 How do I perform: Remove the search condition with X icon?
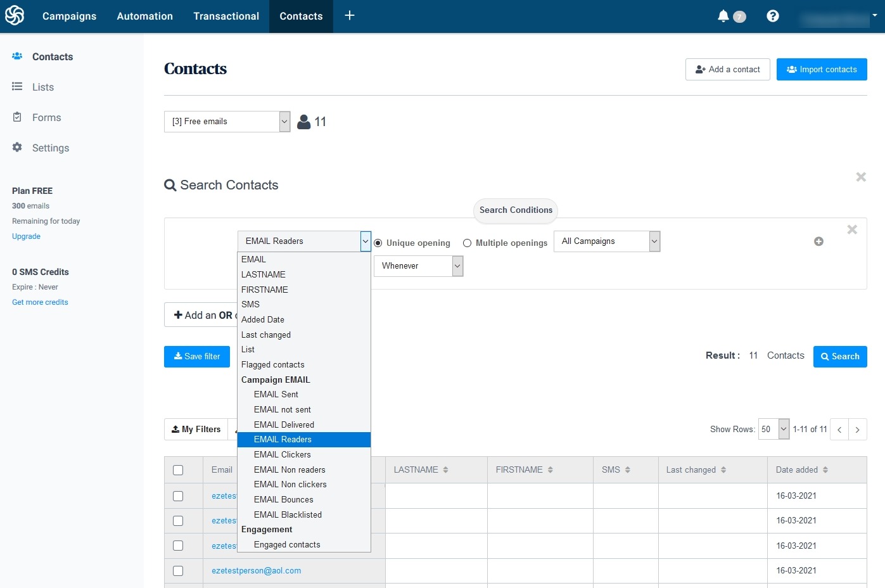[852, 229]
